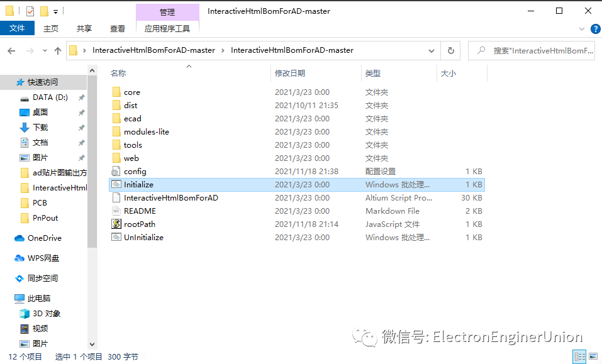Select 此电脑 in the navigation pane
The height and width of the screenshot is (364, 602).
coord(32,299)
